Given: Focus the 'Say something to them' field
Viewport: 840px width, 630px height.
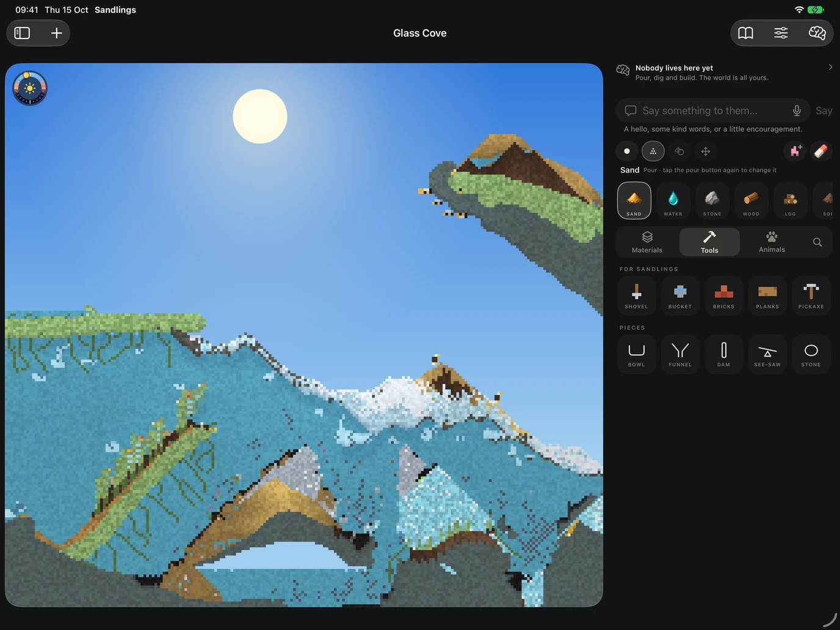Looking at the screenshot, I should (x=712, y=110).
